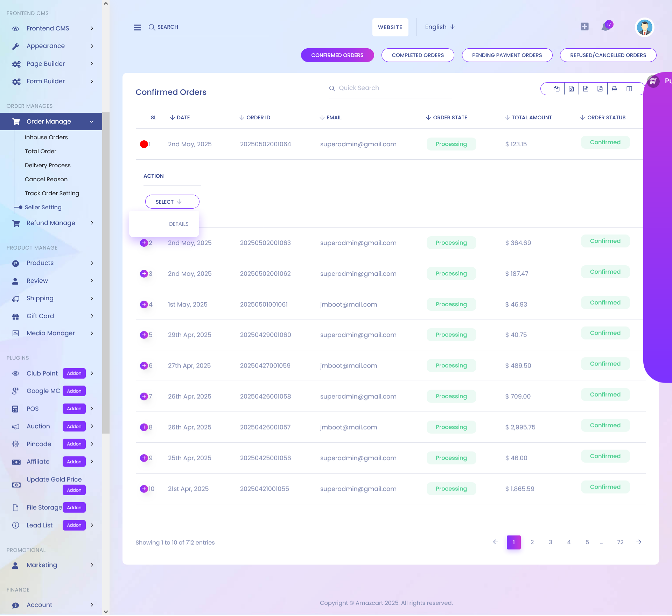
Task: Expand row 8 with plus icon
Action: pyautogui.click(x=144, y=427)
